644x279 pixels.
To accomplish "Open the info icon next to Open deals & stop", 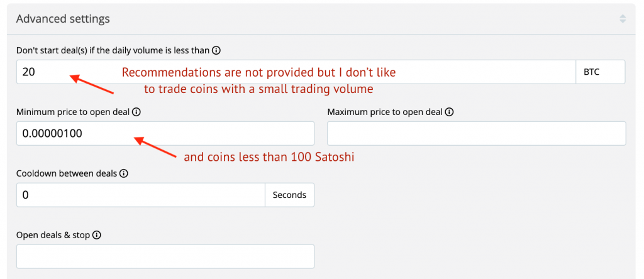I will tap(97, 235).
